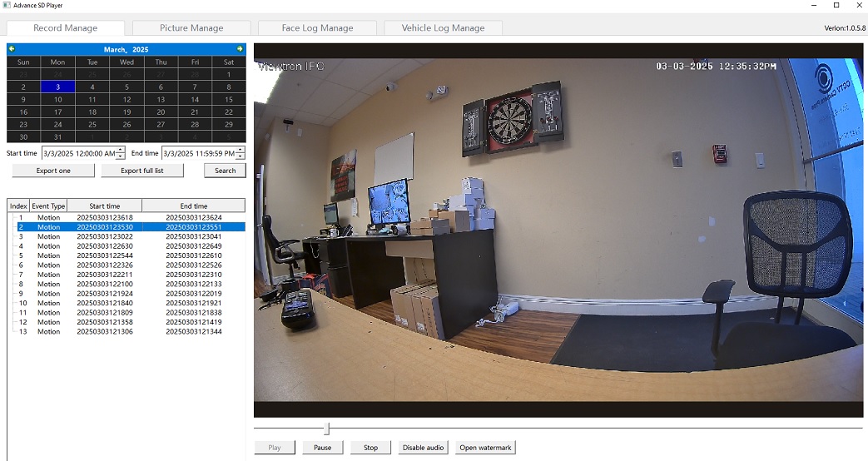Screen dimensions: 868x461
Task: Select recording row 11 starting 20250303121809
Action: pos(126,313)
